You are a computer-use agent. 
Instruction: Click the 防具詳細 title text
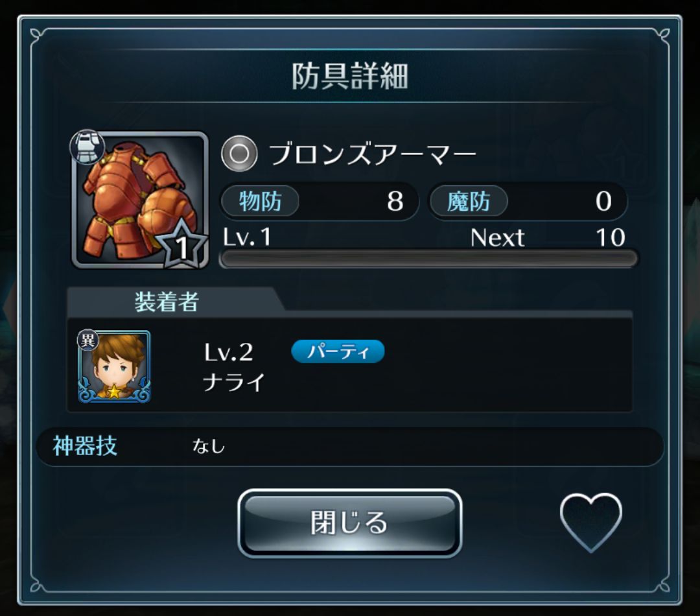coord(350,76)
